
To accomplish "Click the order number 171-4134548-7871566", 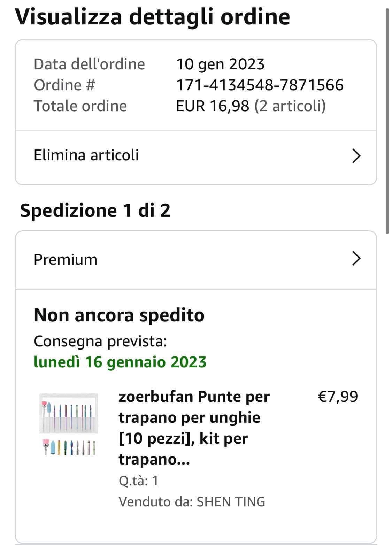I will (x=260, y=85).
